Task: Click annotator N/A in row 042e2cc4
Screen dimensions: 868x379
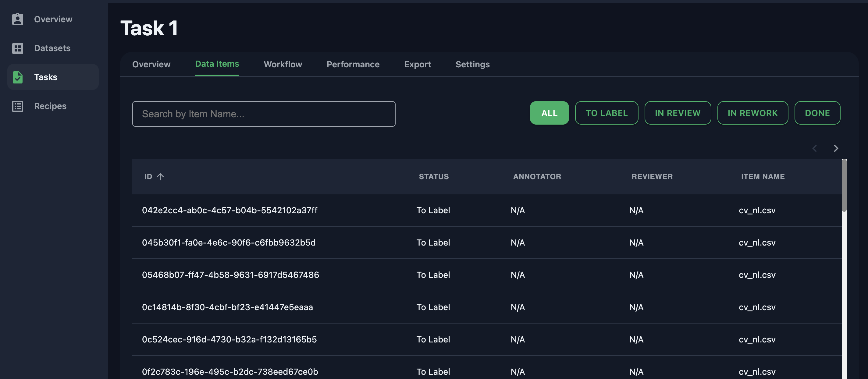Action: click(x=518, y=210)
